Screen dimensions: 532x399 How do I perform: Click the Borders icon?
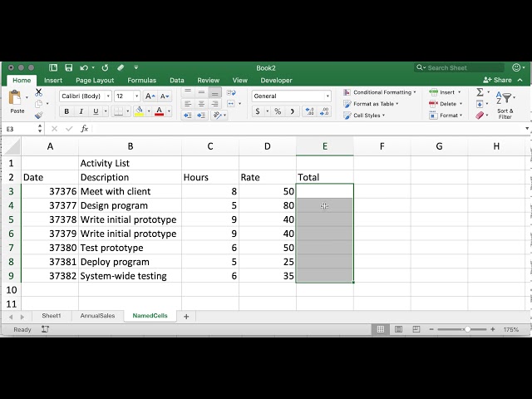[118, 111]
